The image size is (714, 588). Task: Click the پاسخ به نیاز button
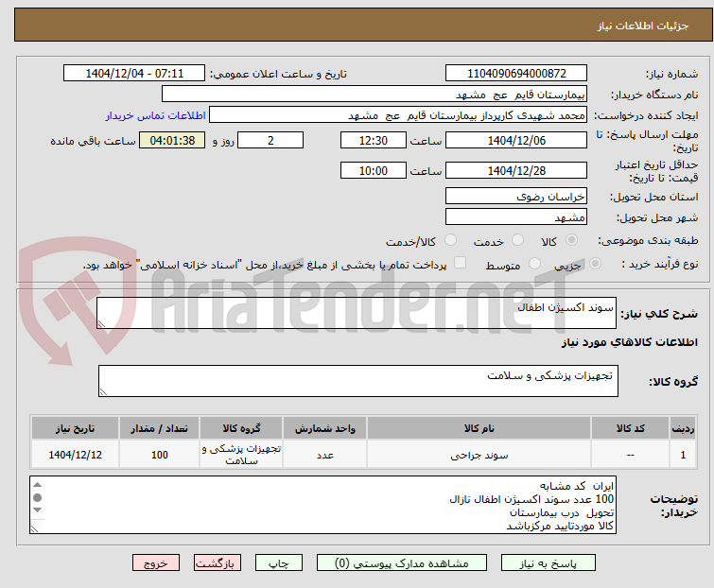pyautogui.click(x=548, y=563)
